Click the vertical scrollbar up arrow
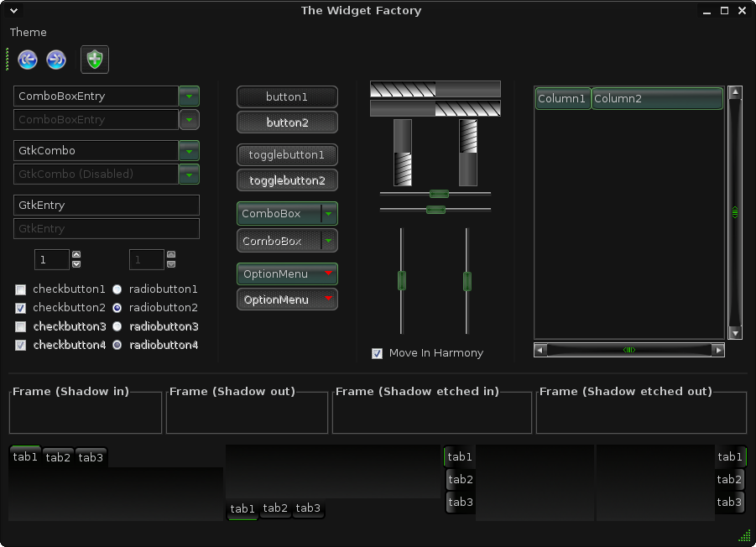 (735, 92)
